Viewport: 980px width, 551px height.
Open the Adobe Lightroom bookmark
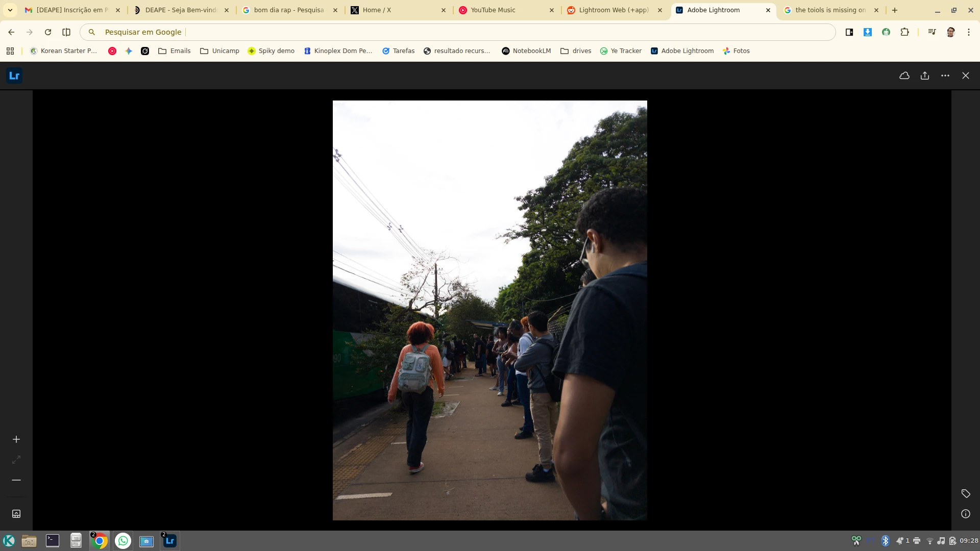(x=682, y=51)
